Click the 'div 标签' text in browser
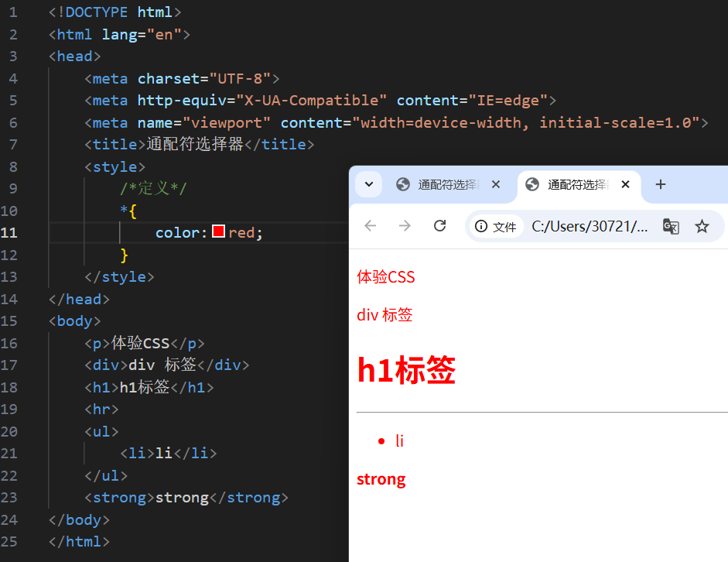The image size is (728, 562). click(385, 315)
